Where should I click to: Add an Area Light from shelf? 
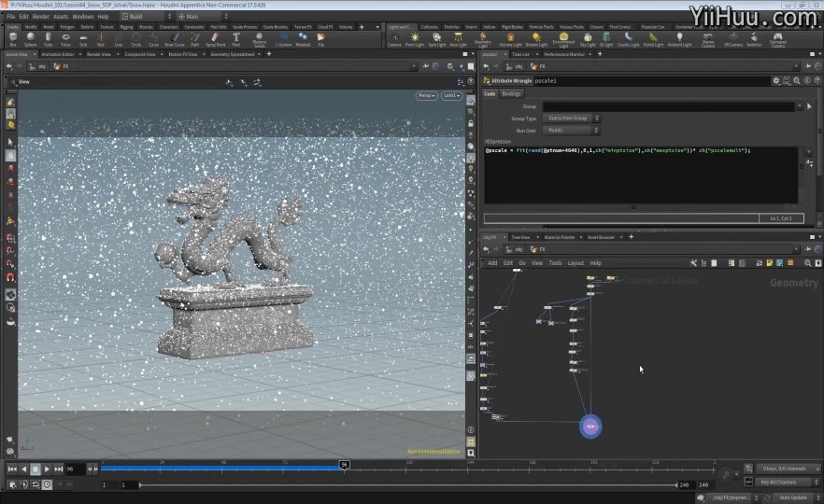pyautogui.click(x=458, y=39)
